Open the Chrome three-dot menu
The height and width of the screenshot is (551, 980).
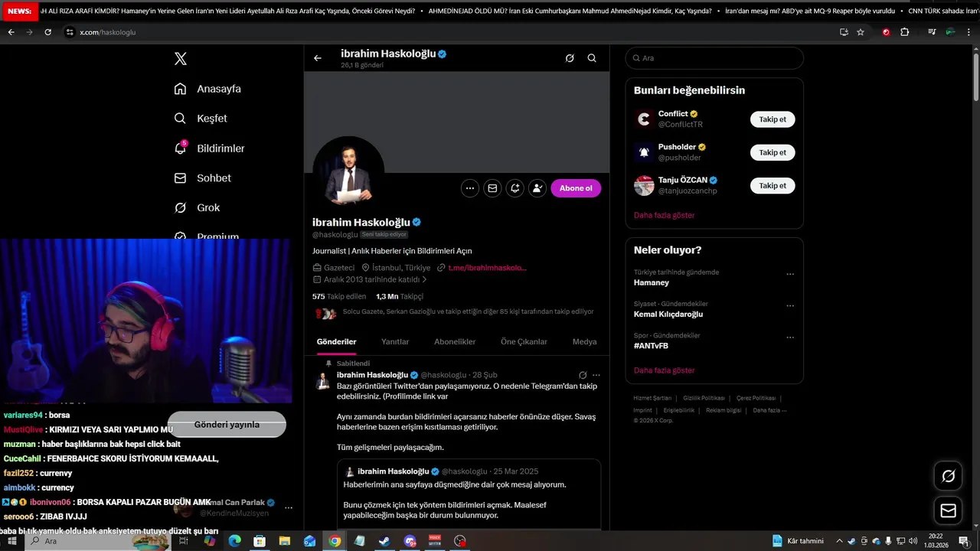point(969,32)
